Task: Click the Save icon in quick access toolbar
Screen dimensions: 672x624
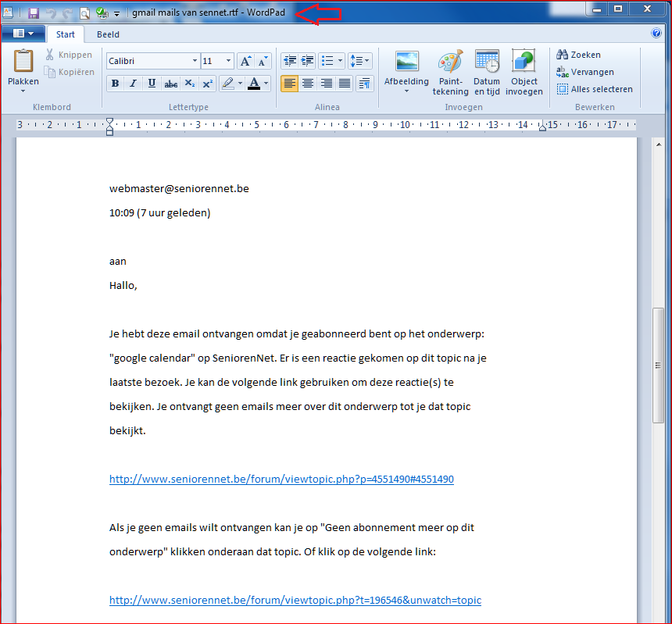Action: pyautogui.click(x=34, y=13)
